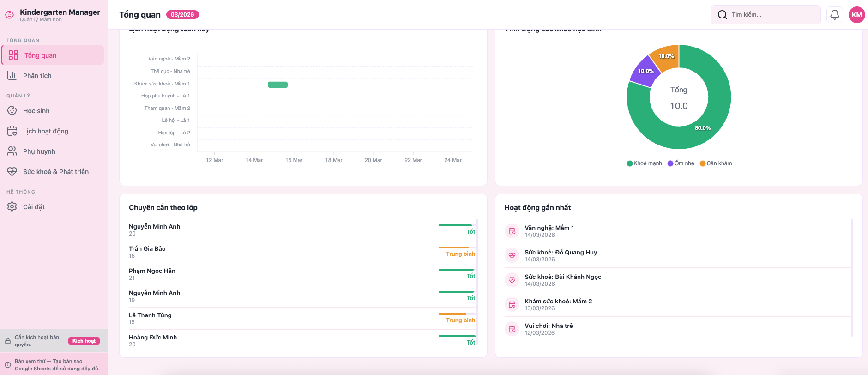868x375 pixels.
Task: Click the Kindergarten Manager logo icon
Action: [x=9, y=15]
